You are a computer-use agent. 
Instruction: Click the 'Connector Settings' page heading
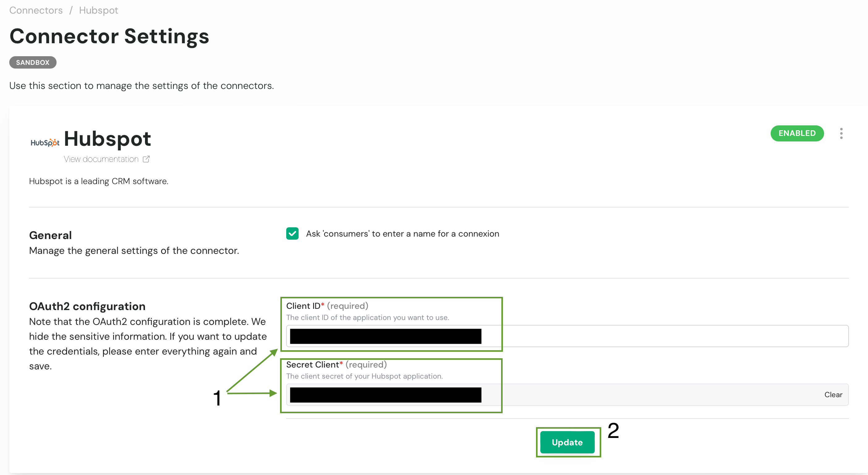[x=109, y=36]
